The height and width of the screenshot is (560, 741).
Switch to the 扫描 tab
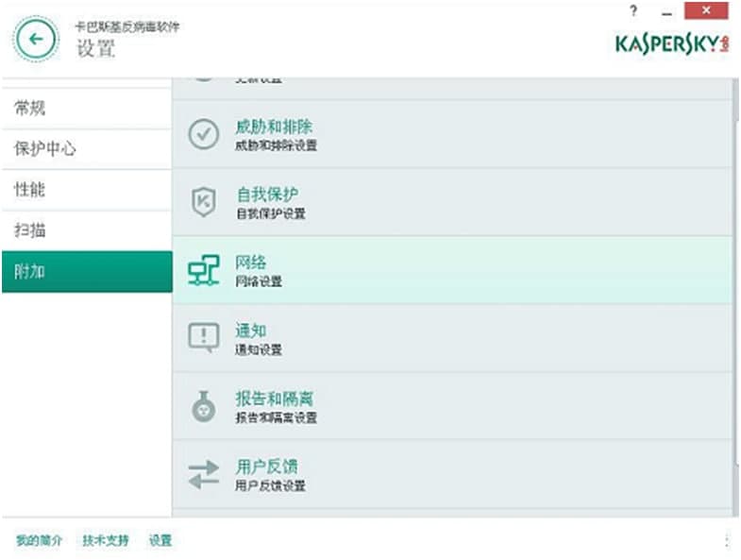pyautogui.click(x=87, y=230)
